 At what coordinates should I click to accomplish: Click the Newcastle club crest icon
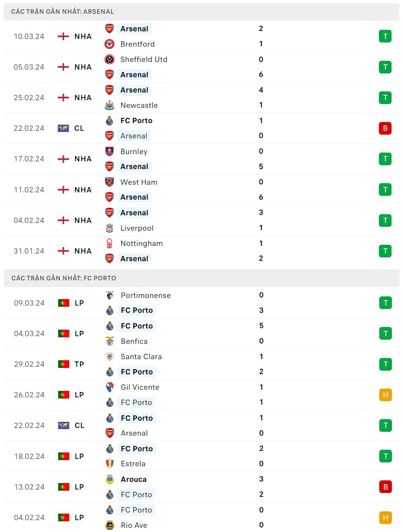109,105
